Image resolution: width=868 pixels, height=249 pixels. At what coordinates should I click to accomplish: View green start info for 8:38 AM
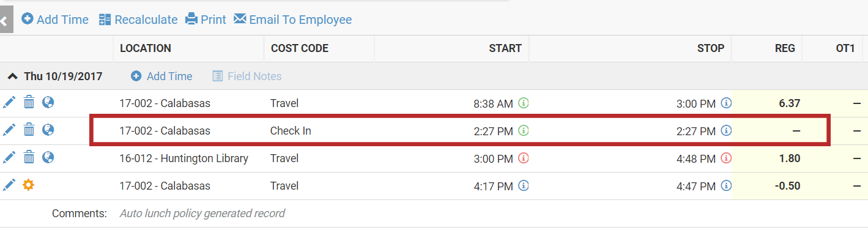click(x=523, y=103)
